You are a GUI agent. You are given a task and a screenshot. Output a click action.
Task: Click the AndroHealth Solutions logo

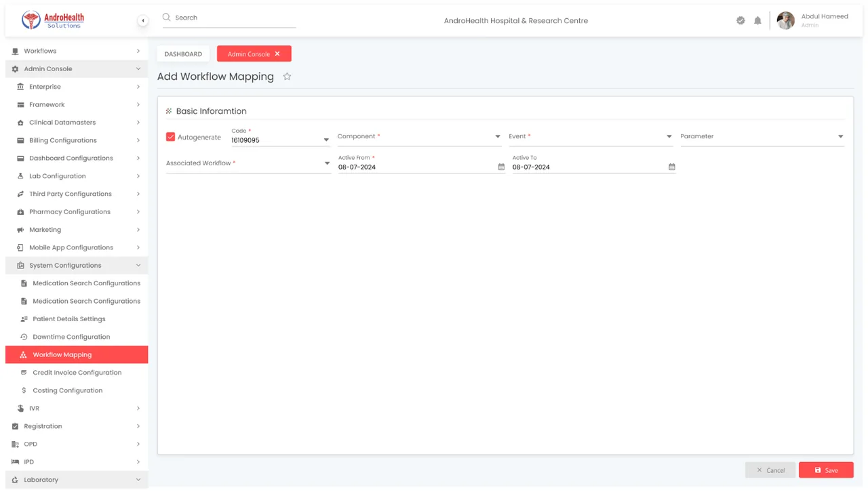tap(53, 20)
